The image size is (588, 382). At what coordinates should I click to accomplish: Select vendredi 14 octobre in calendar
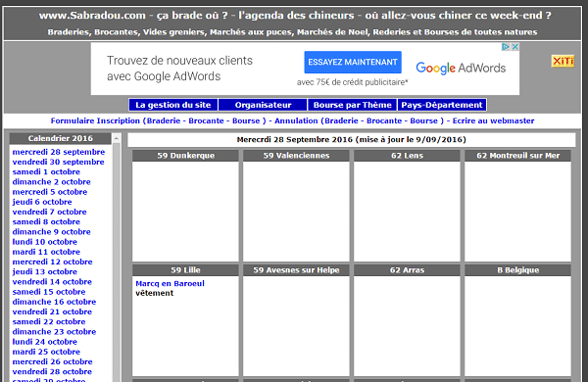tap(52, 282)
